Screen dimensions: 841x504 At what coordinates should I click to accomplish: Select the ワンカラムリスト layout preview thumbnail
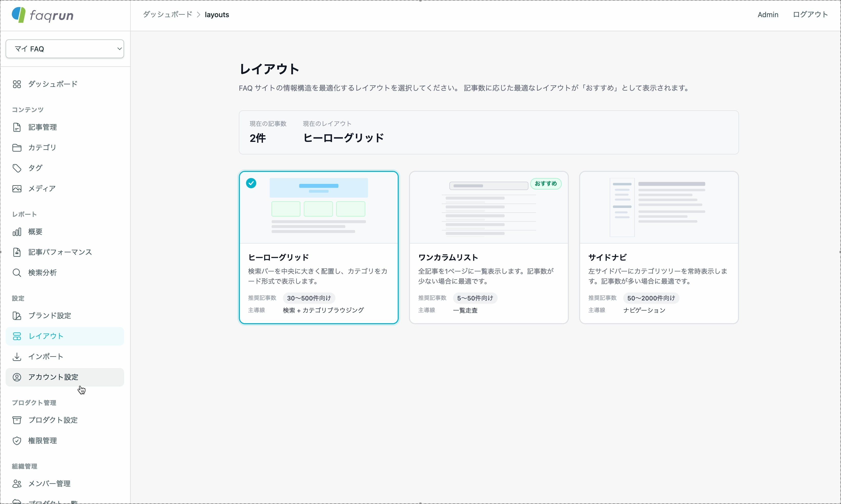pyautogui.click(x=489, y=207)
